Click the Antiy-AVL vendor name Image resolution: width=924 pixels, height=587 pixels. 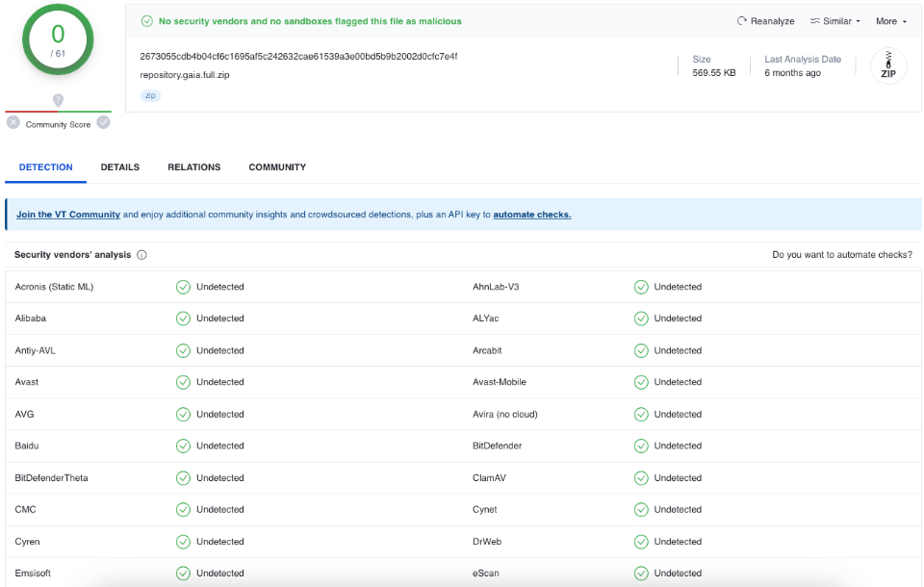point(36,350)
